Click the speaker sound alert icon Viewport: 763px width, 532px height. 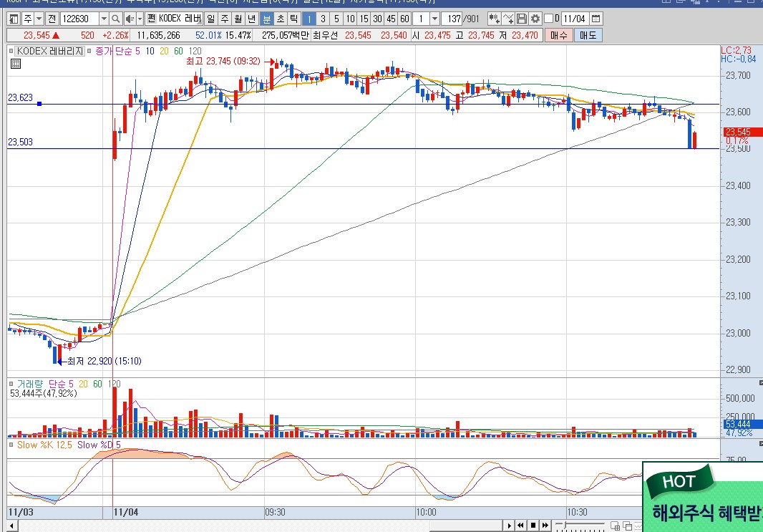(130, 19)
